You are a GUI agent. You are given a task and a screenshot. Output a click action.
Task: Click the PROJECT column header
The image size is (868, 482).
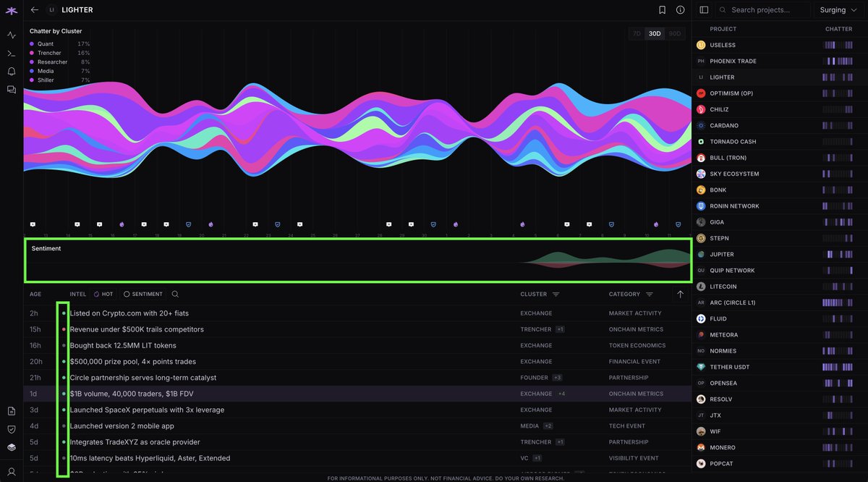[x=723, y=29]
